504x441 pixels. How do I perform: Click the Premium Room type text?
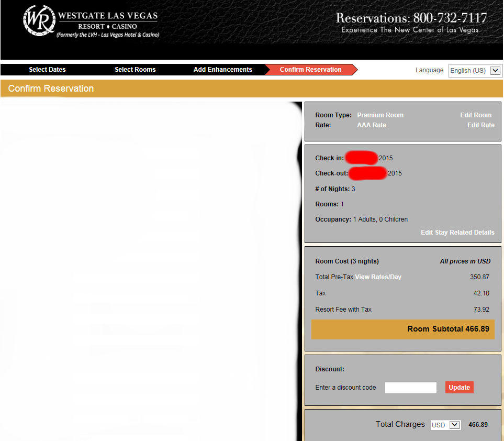click(380, 115)
